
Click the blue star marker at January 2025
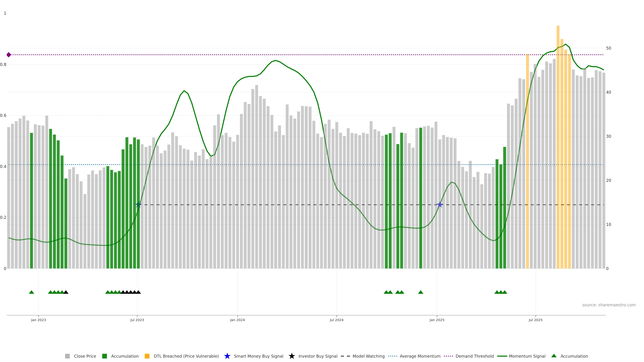[x=440, y=205]
